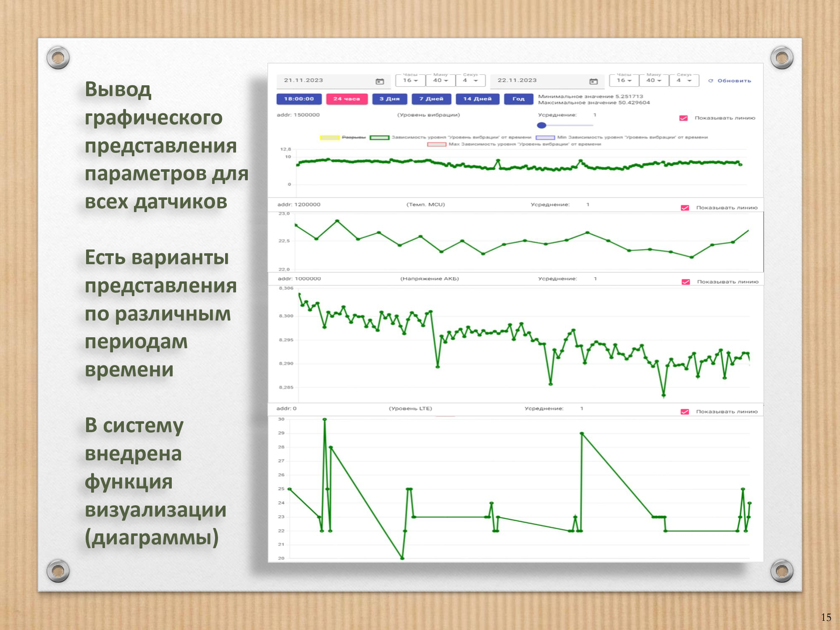Click the red Max legend marker
This screenshot has width=840, height=630.
pyautogui.click(x=436, y=144)
